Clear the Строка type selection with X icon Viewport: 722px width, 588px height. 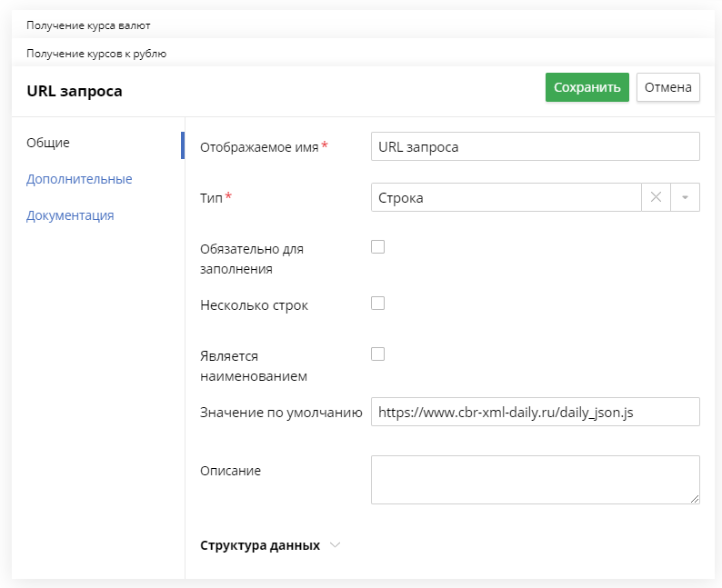click(656, 197)
